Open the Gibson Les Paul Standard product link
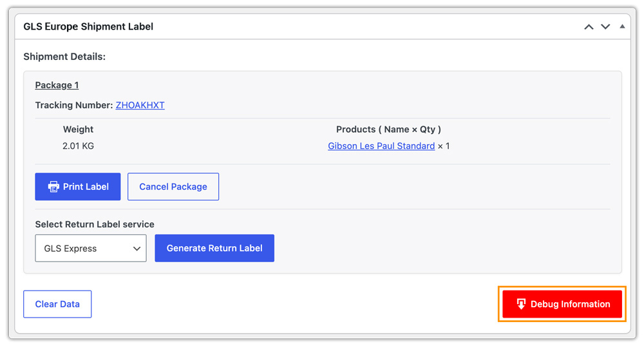Image resolution: width=644 pixels, height=344 pixels. (x=381, y=146)
